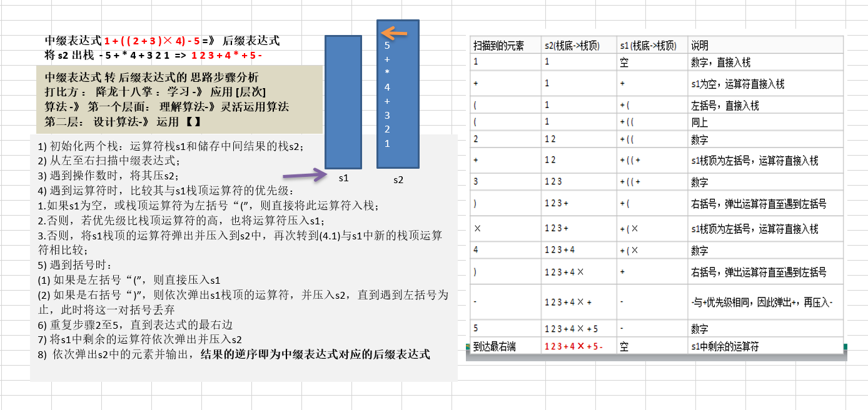Click the number 5 atop the s2 stack
Image resolution: width=868 pixels, height=410 pixels.
387,46
